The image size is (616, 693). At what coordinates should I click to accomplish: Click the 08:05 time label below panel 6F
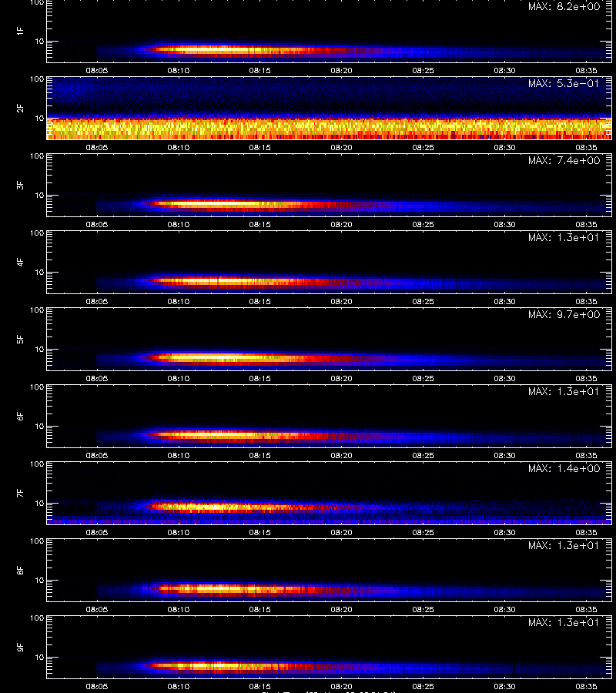[97, 455]
